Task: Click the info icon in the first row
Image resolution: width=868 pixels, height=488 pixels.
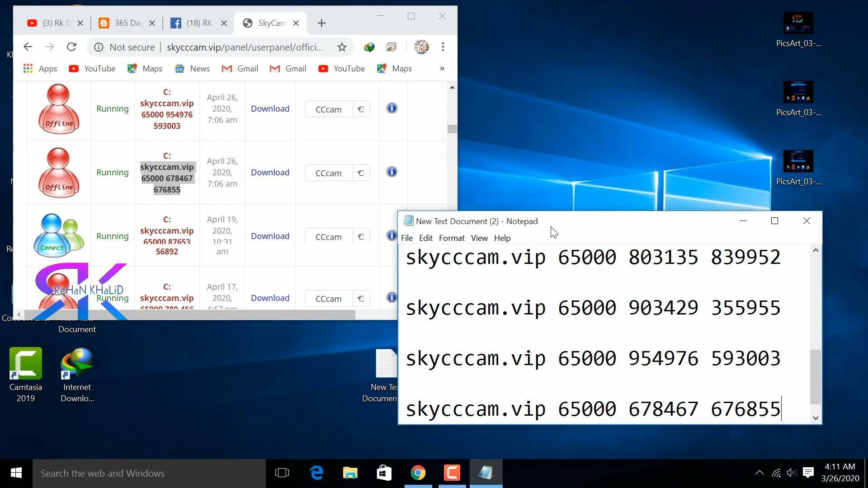Action: tap(392, 108)
